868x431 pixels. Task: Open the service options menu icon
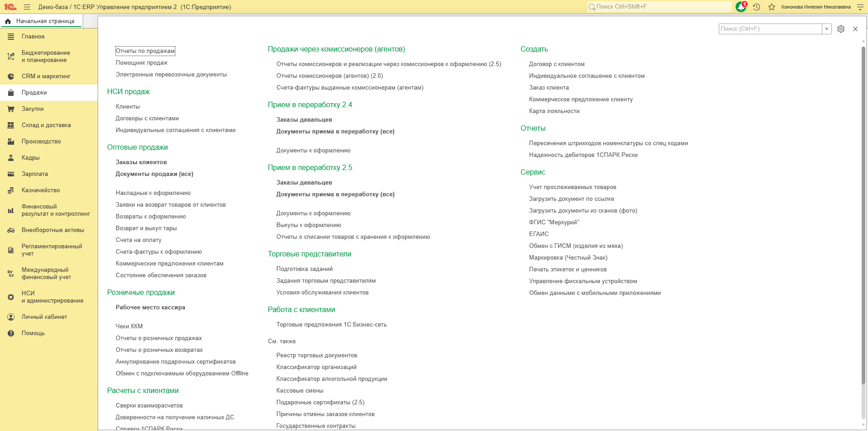(860, 7)
